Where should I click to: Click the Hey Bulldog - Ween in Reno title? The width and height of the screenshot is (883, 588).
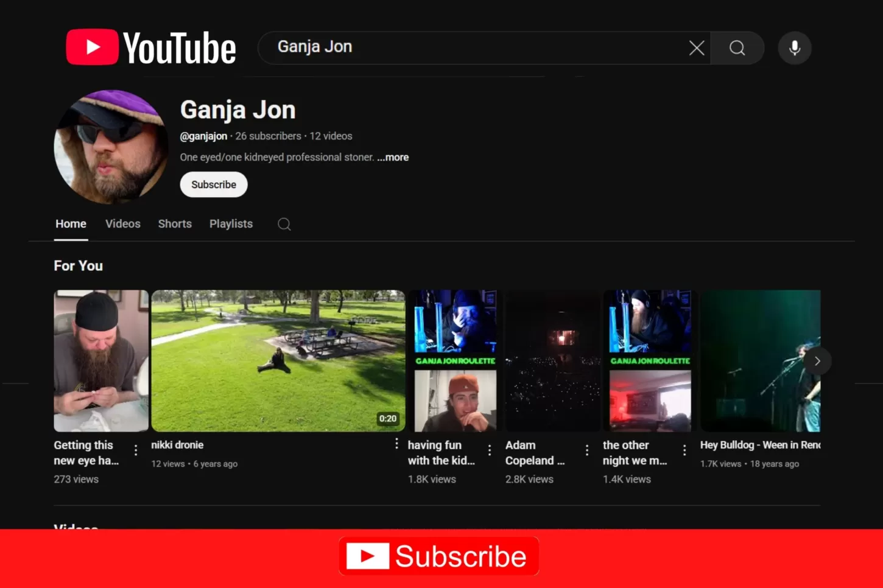(x=760, y=445)
